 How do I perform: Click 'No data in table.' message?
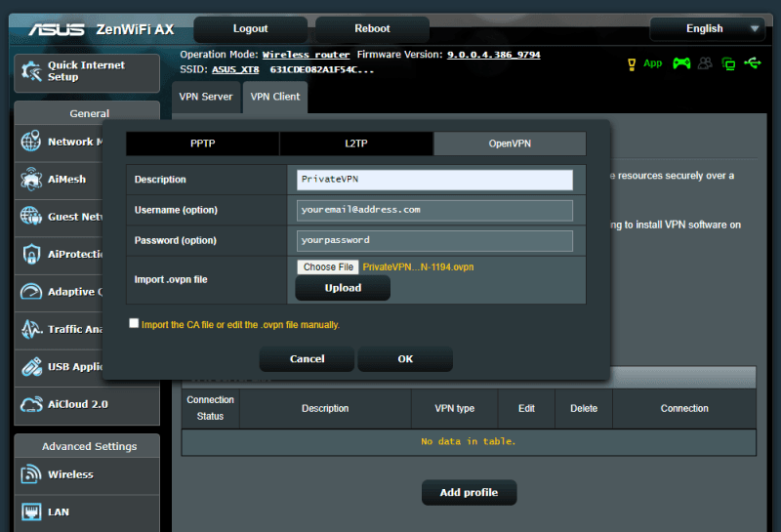click(x=469, y=441)
